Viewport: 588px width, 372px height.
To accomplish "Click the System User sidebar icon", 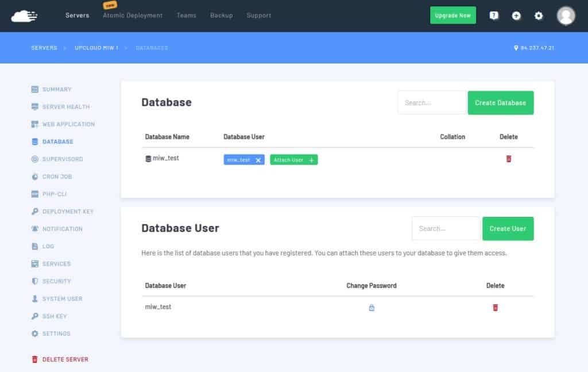I will tap(35, 298).
